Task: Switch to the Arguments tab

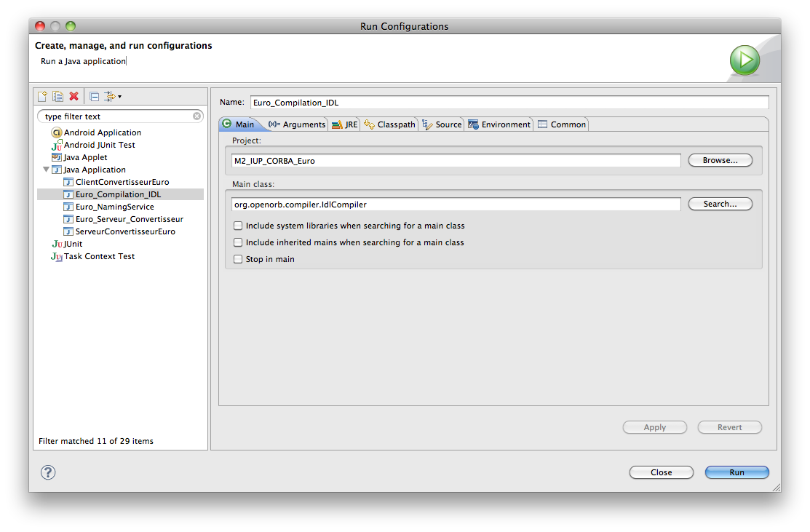Action: pyautogui.click(x=297, y=124)
